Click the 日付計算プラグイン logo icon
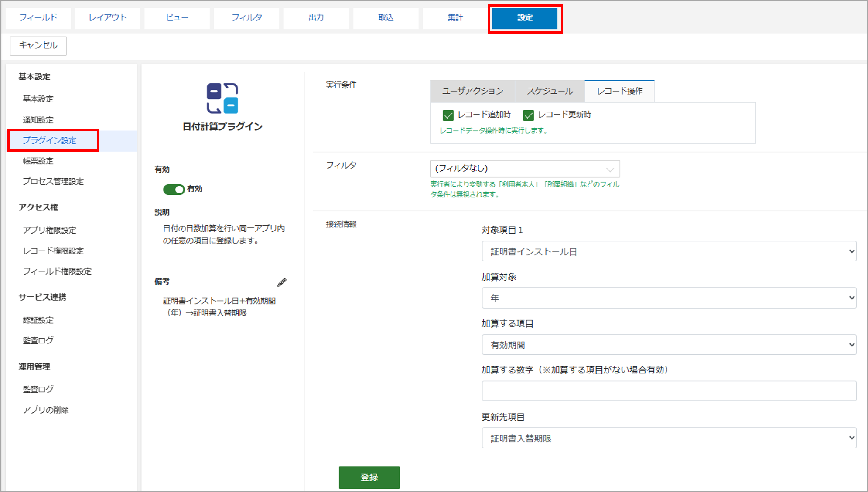Screen dimensions: 868x492 pos(222,98)
